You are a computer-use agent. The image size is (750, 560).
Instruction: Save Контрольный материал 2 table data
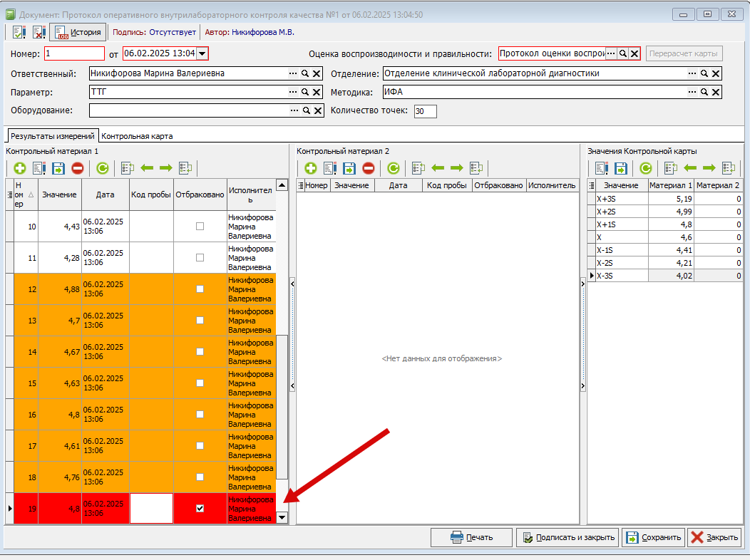[349, 168]
